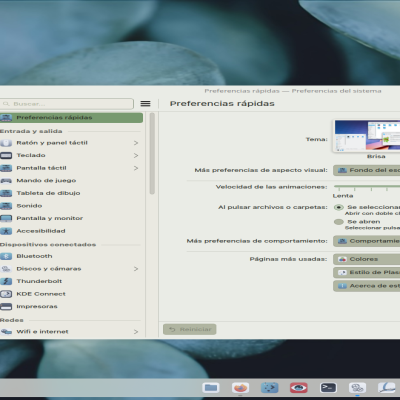
Task: Open the Sonido icon
Action: (6, 206)
